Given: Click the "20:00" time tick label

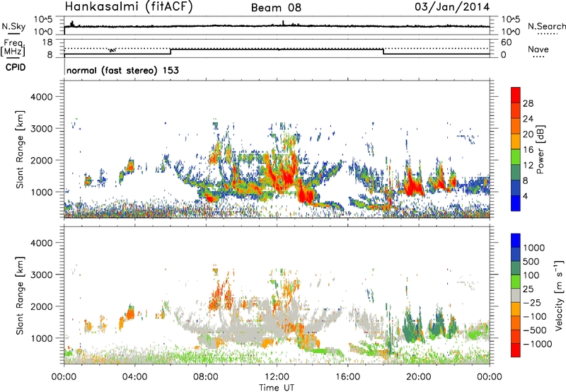Looking at the screenshot, I should pyautogui.click(x=419, y=377).
